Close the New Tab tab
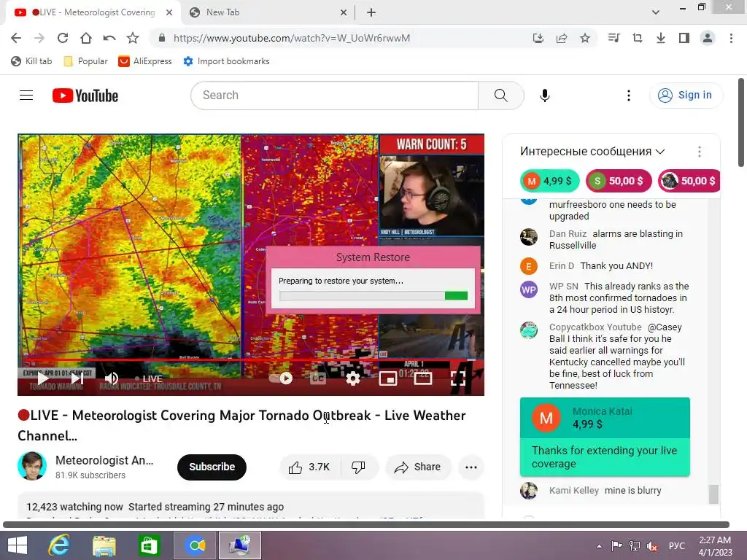This screenshot has width=747, height=560. point(344,12)
